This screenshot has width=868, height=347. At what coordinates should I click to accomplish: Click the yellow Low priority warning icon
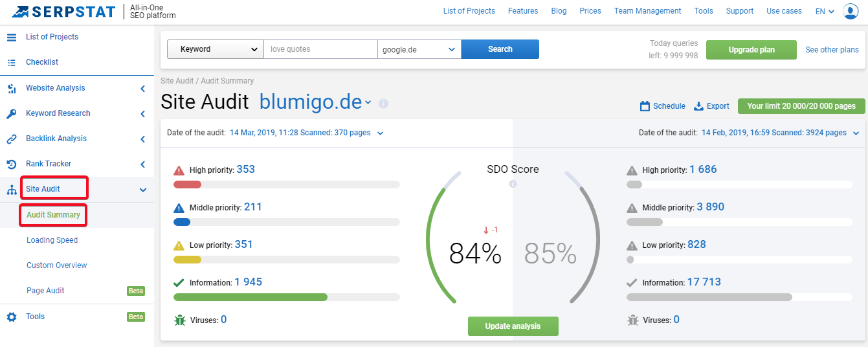tap(179, 245)
